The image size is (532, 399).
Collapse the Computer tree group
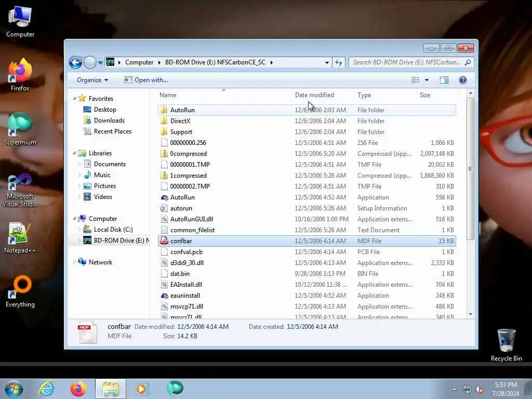click(x=74, y=219)
